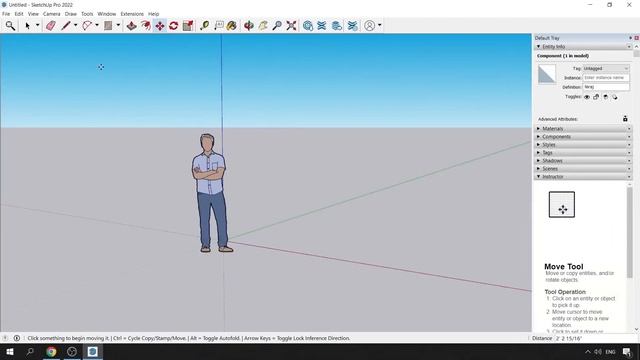The image size is (640, 360).
Task: Select the Pan hand tool
Action: [263, 26]
